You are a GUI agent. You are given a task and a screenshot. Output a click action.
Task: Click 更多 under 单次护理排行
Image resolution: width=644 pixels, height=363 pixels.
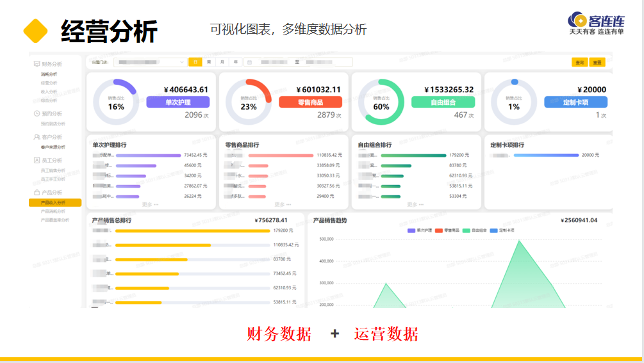point(150,204)
